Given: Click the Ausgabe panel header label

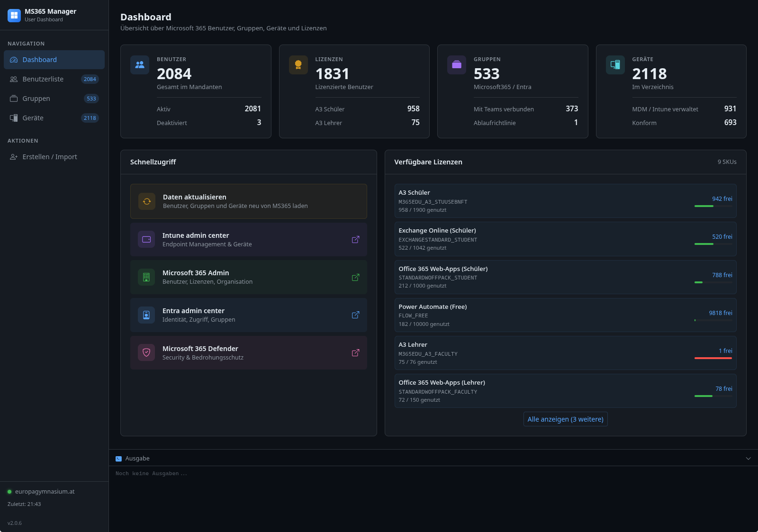Looking at the screenshot, I should click(137, 459).
